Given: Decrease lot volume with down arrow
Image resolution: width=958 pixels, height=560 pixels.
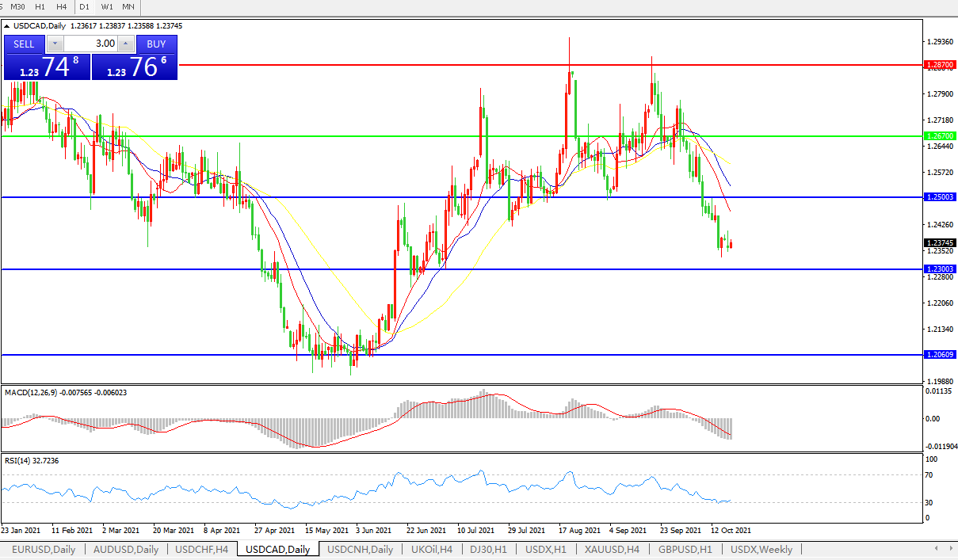Looking at the screenshot, I should pyautogui.click(x=55, y=44).
